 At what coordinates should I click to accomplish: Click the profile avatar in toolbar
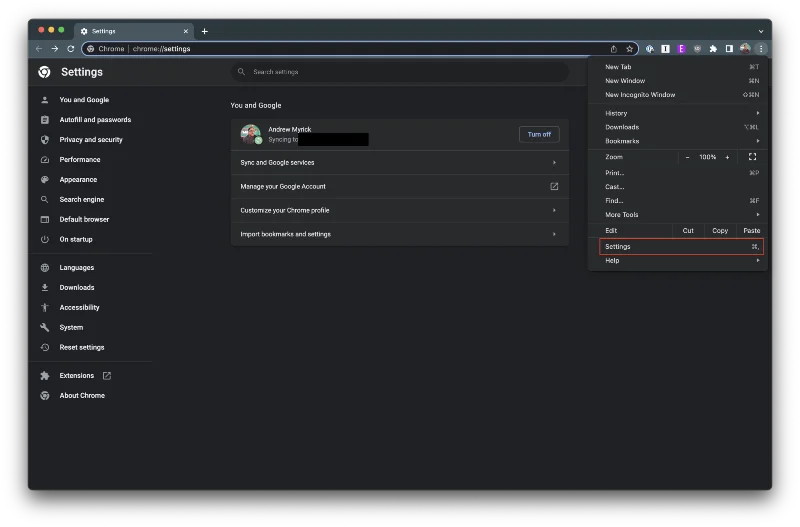point(745,48)
